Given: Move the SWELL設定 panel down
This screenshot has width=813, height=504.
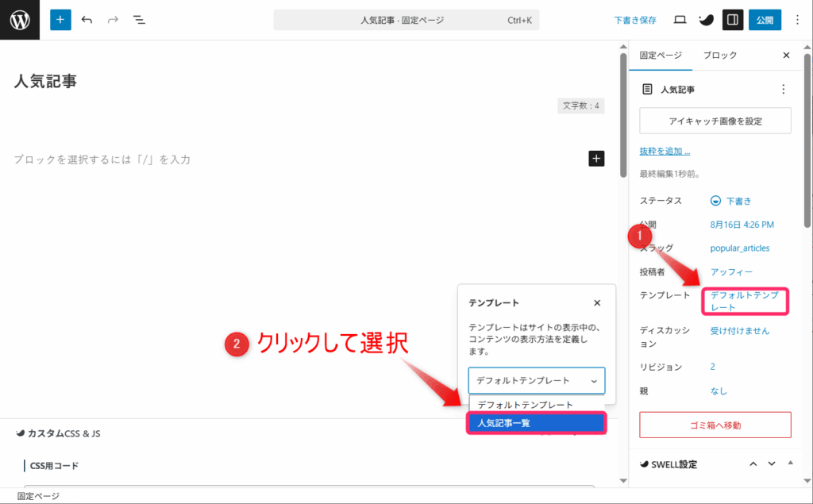Looking at the screenshot, I should pyautogui.click(x=772, y=464).
